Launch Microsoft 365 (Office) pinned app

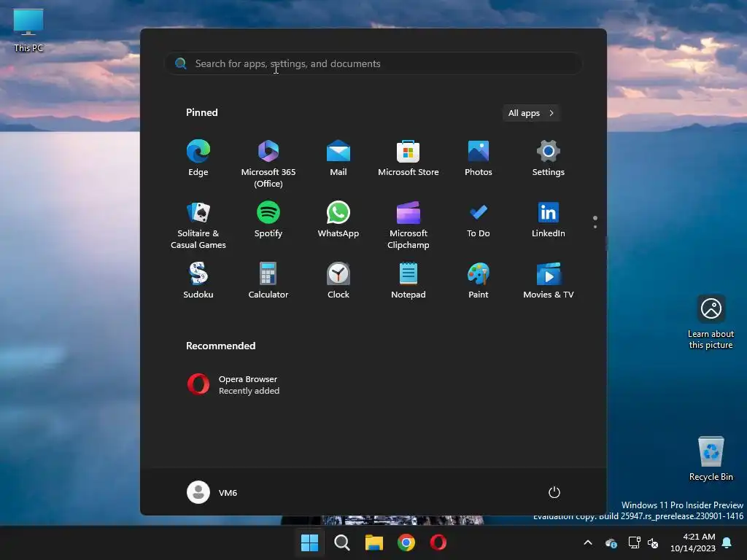(268, 163)
